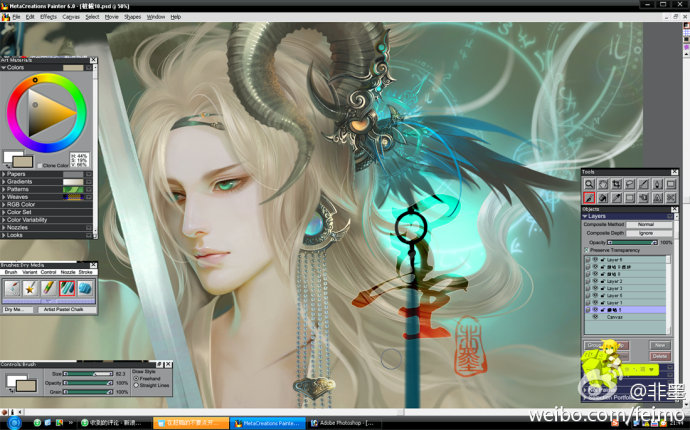Toggle Canvas visibility eye icon

(595, 317)
